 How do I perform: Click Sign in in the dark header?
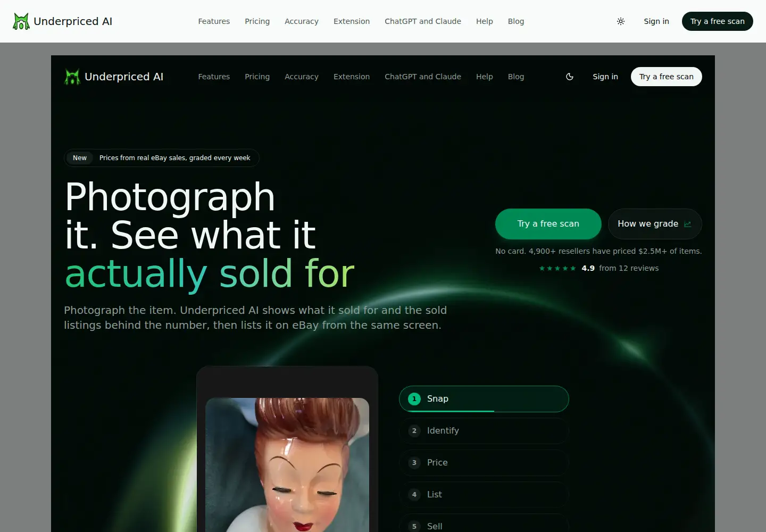[605, 77]
